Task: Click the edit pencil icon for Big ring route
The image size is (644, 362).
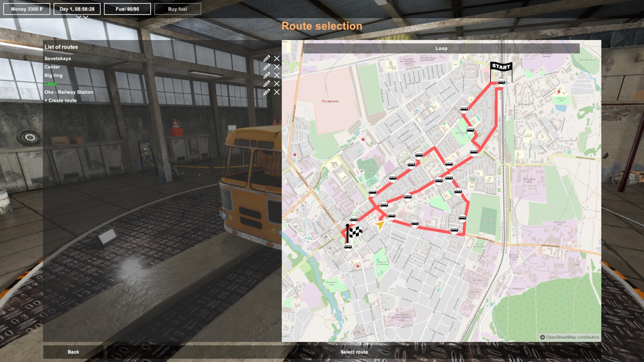Action: click(267, 75)
